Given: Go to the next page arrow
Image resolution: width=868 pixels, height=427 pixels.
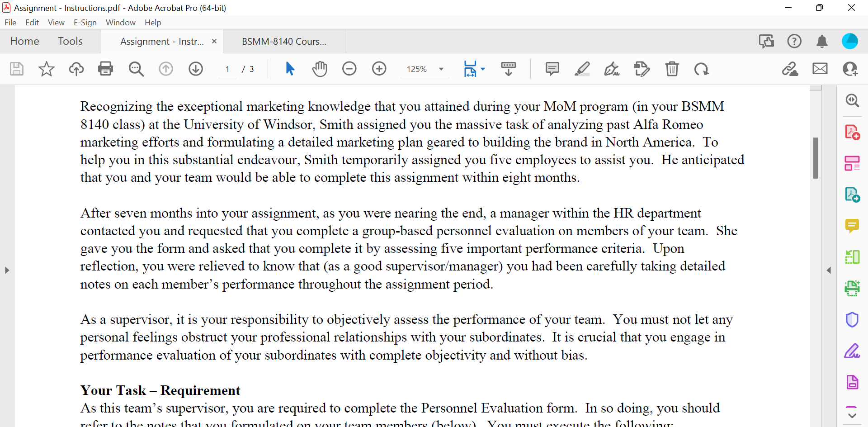Looking at the screenshot, I should 196,69.
